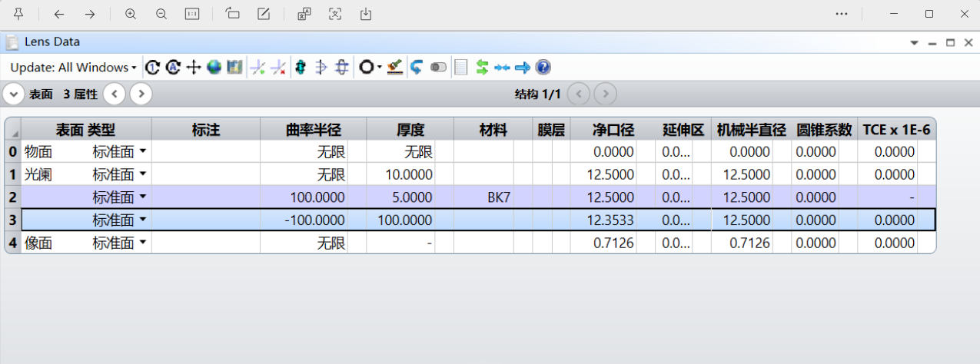Click the blue right arrow toolbar icon
This screenshot has width=980, height=364.
523,68
